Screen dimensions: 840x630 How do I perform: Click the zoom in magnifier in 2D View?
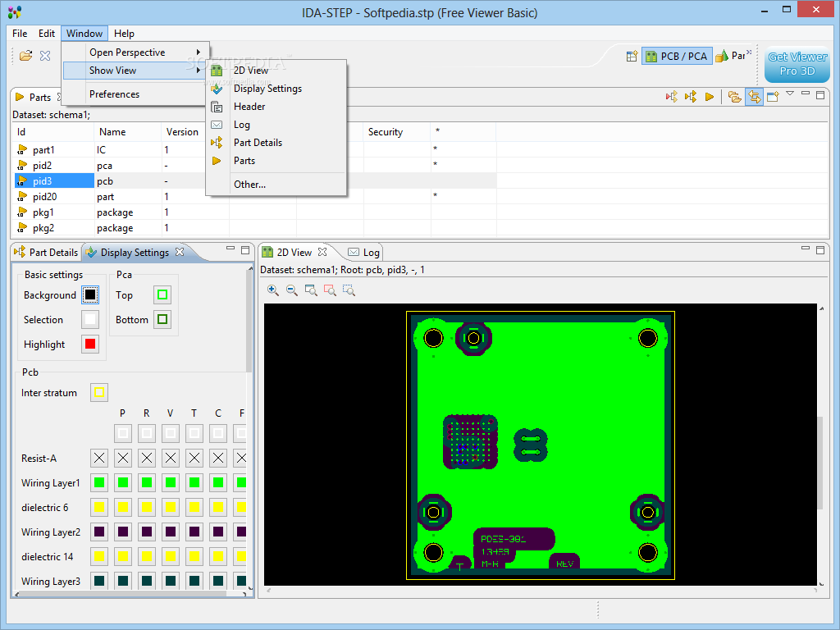272,290
